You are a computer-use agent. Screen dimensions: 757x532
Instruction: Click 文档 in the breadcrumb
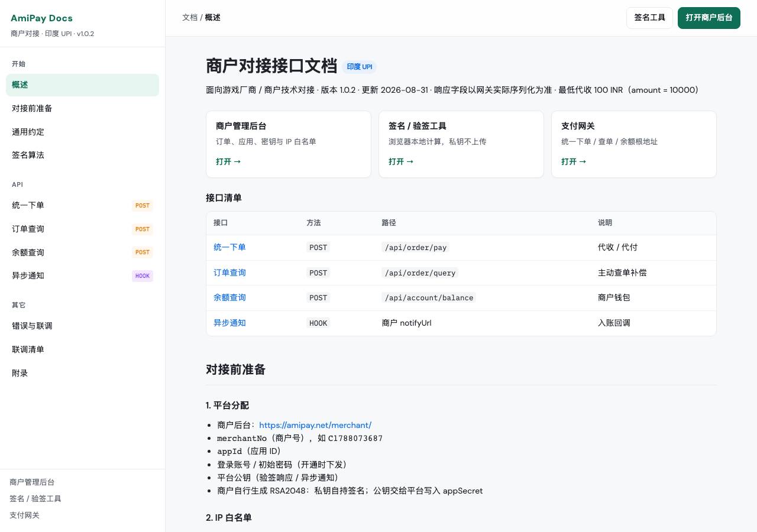click(190, 18)
